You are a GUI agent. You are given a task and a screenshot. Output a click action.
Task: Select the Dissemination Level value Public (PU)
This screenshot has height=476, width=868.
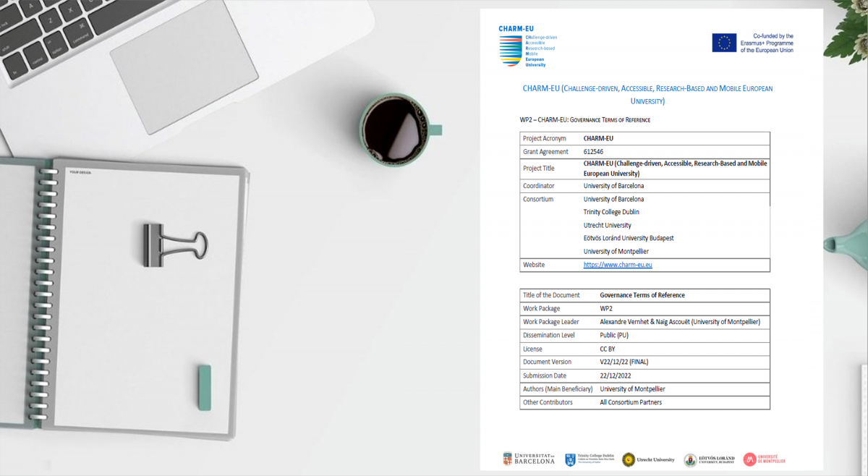[x=613, y=335]
